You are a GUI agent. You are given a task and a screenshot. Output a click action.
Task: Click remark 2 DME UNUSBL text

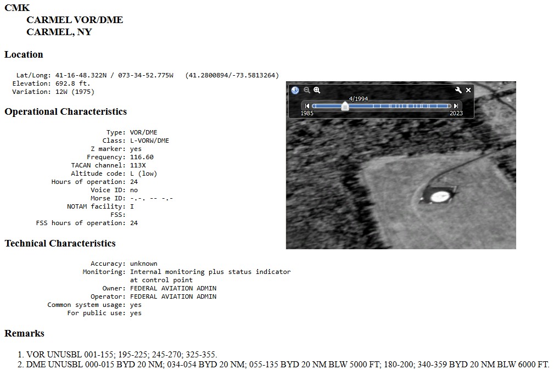(x=288, y=365)
